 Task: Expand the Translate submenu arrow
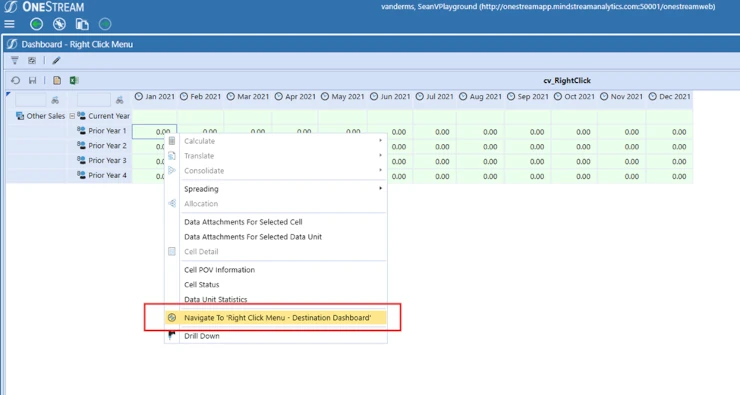click(380, 155)
